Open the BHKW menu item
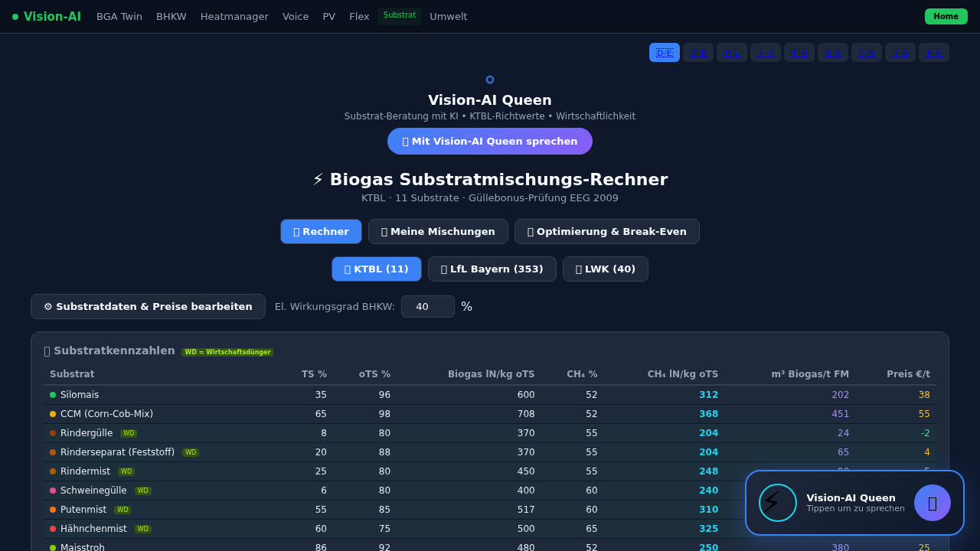The height and width of the screenshot is (551, 980). pyautogui.click(x=171, y=16)
